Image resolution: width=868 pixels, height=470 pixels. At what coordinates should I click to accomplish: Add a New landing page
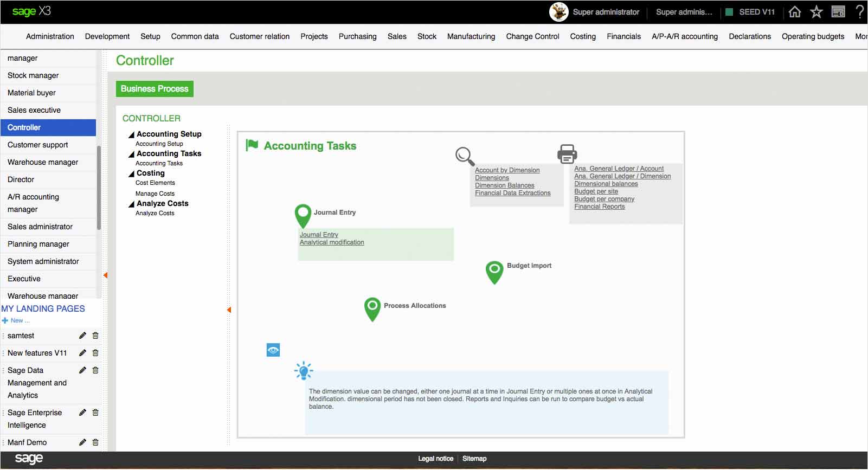(16, 320)
